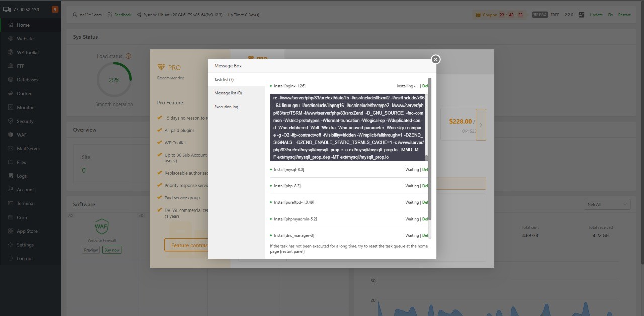Click the Feedback link in header

tap(123, 15)
